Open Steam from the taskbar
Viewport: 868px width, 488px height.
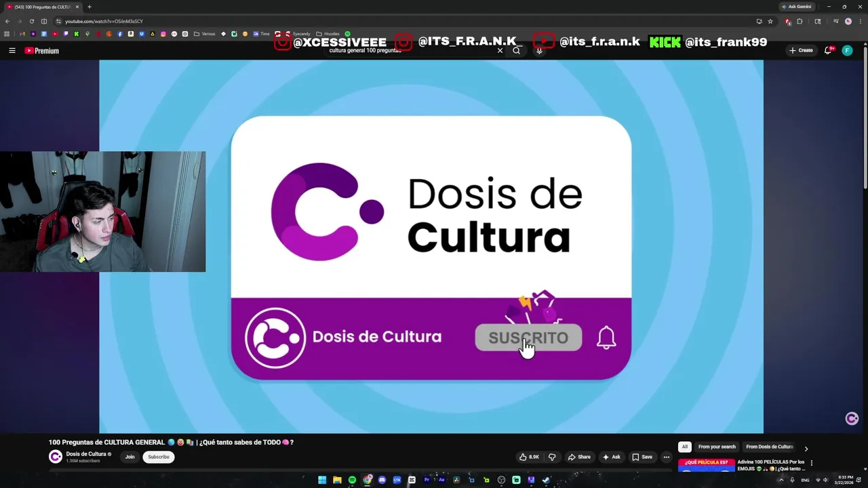(546, 480)
